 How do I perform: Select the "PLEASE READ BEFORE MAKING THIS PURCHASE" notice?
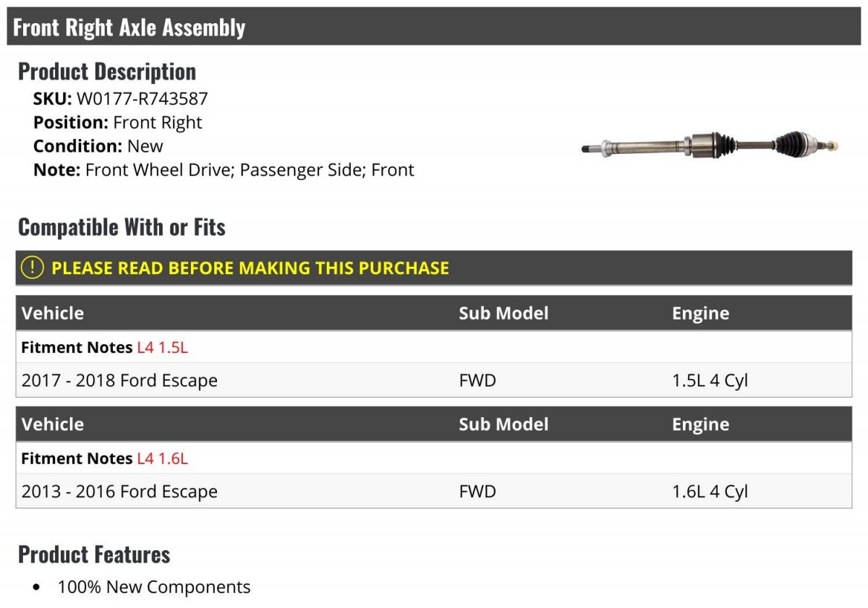point(250,268)
